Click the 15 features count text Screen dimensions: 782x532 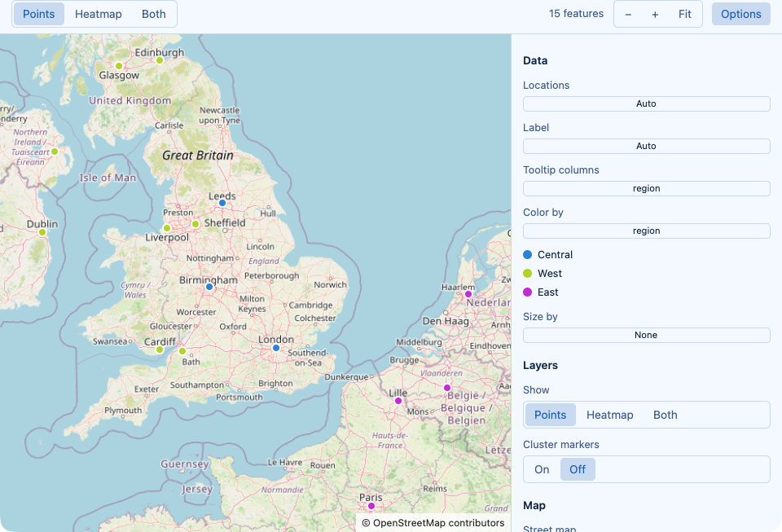pos(576,14)
